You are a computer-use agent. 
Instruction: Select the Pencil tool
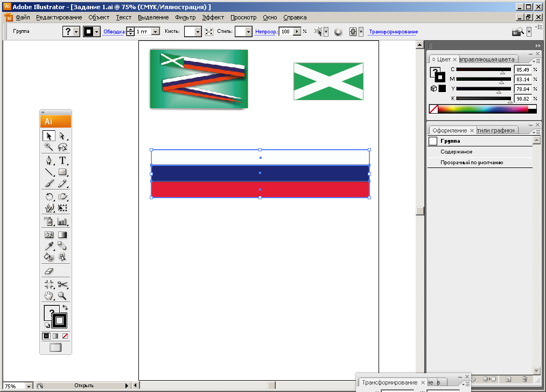[62, 183]
